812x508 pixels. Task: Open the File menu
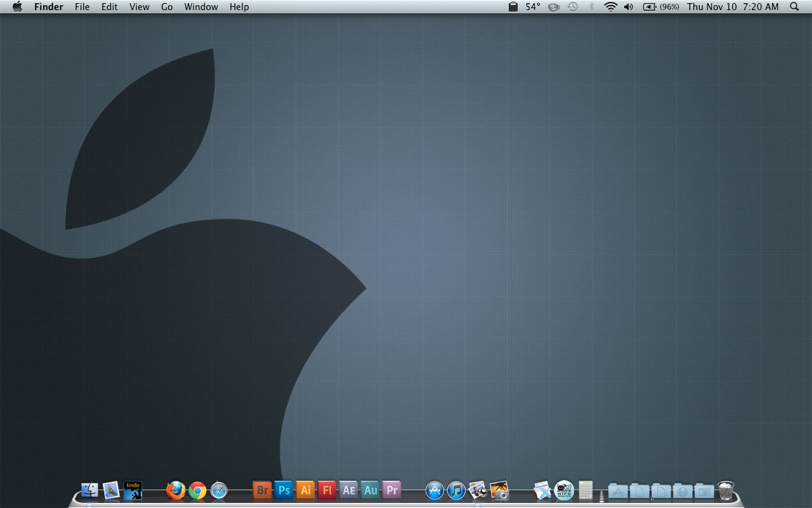pyautogui.click(x=82, y=7)
